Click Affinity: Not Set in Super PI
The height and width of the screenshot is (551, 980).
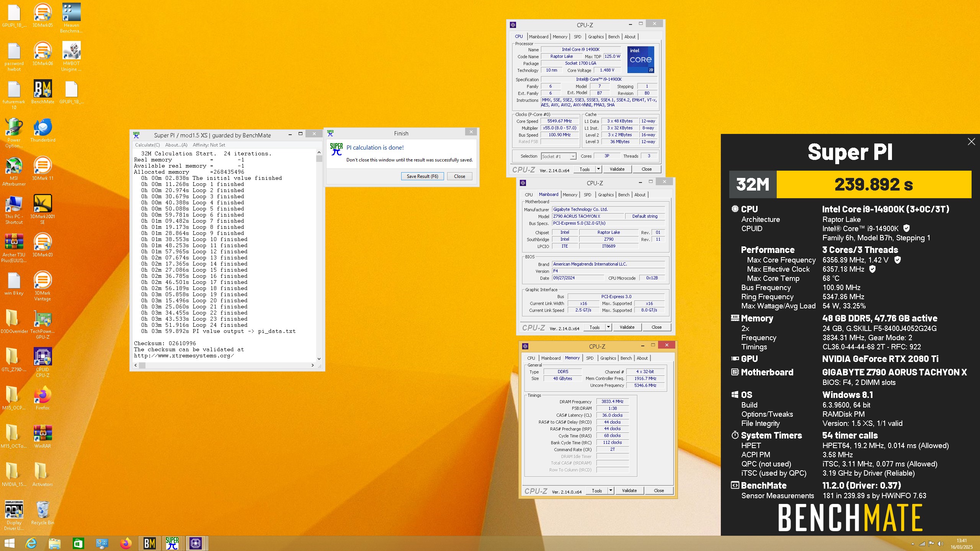tap(209, 145)
